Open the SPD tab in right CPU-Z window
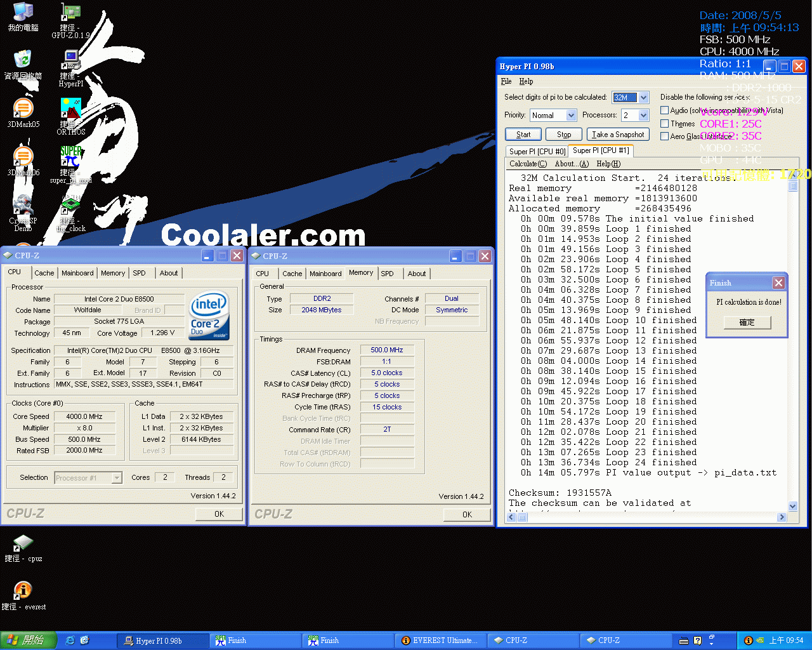The image size is (812, 650). 387,274
